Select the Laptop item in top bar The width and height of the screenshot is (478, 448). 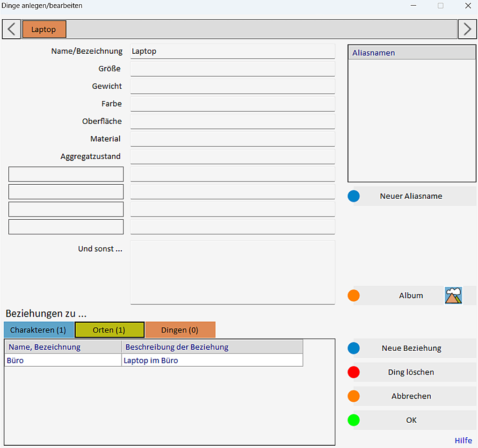44,29
